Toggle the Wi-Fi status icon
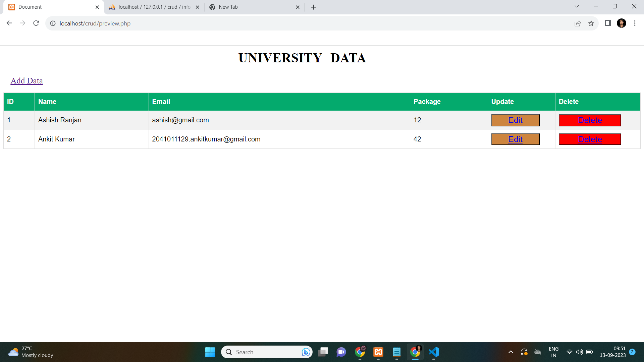The height and width of the screenshot is (362, 644). pyautogui.click(x=569, y=352)
